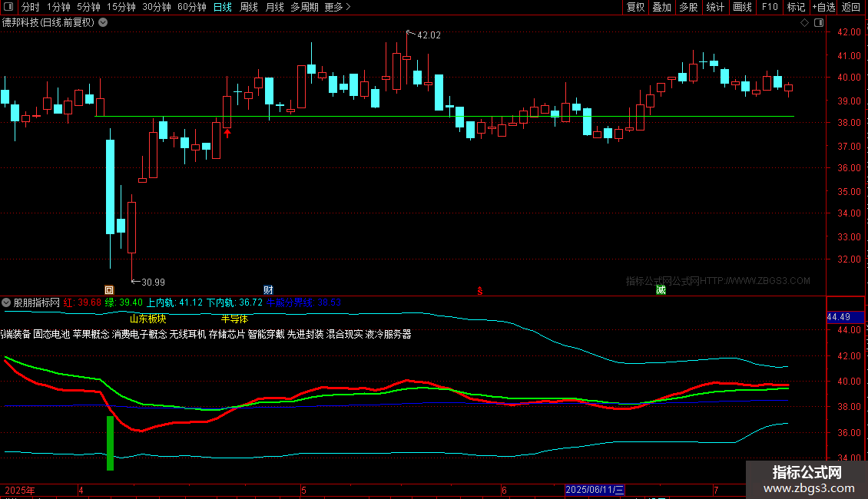Select the 1分钟 period tab
Viewport: 868px width, 499px height.
coord(58,7)
